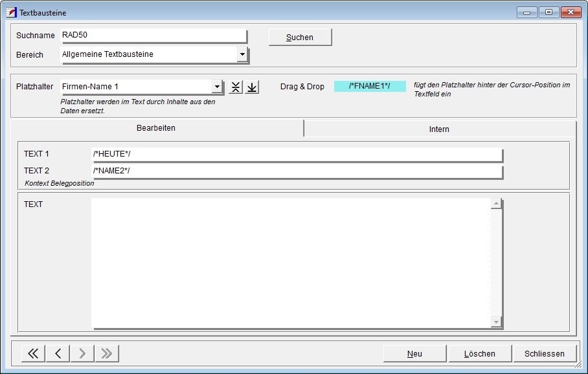
Task: Select the Firmen-Name 1 combo box
Action: tap(142, 87)
